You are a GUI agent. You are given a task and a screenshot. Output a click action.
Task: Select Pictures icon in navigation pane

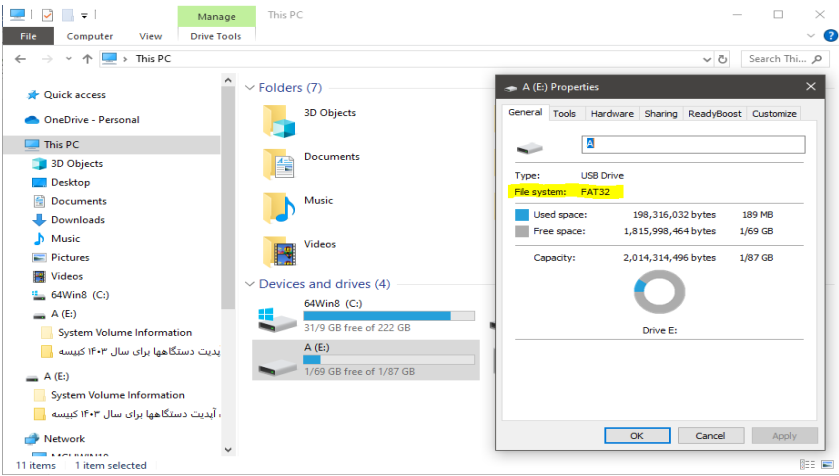tap(39, 257)
